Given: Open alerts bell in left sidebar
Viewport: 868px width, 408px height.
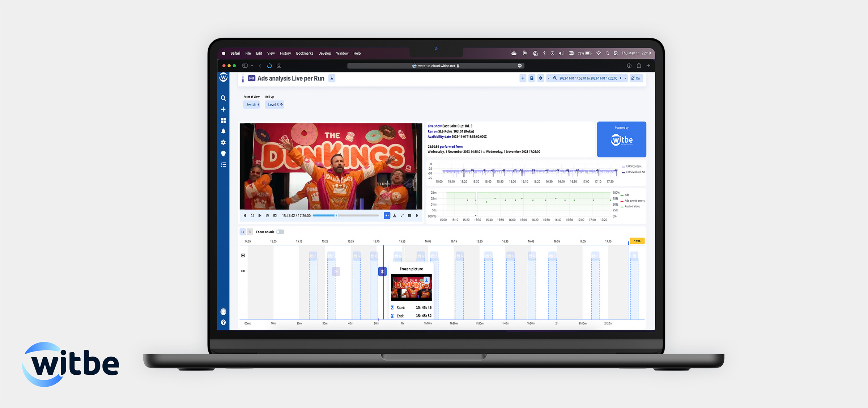Looking at the screenshot, I should (223, 131).
